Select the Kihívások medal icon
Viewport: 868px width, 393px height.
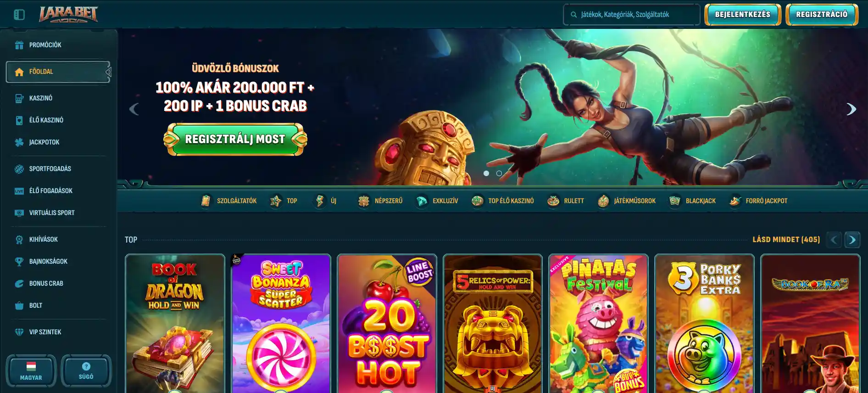coord(19,239)
